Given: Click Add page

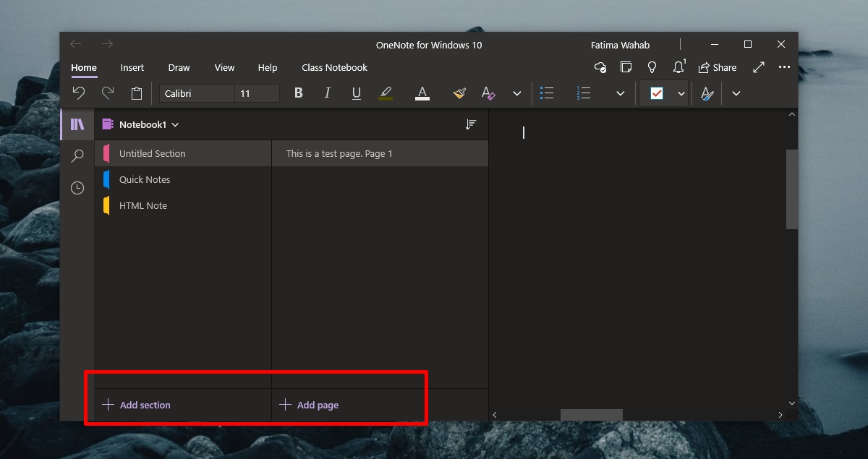Looking at the screenshot, I should (309, 405).
